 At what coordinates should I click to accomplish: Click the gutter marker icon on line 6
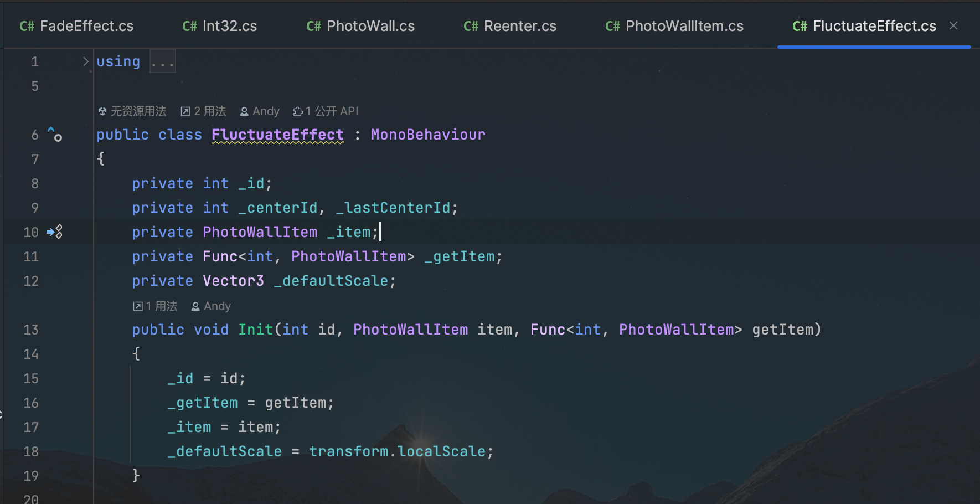point(55,134)
